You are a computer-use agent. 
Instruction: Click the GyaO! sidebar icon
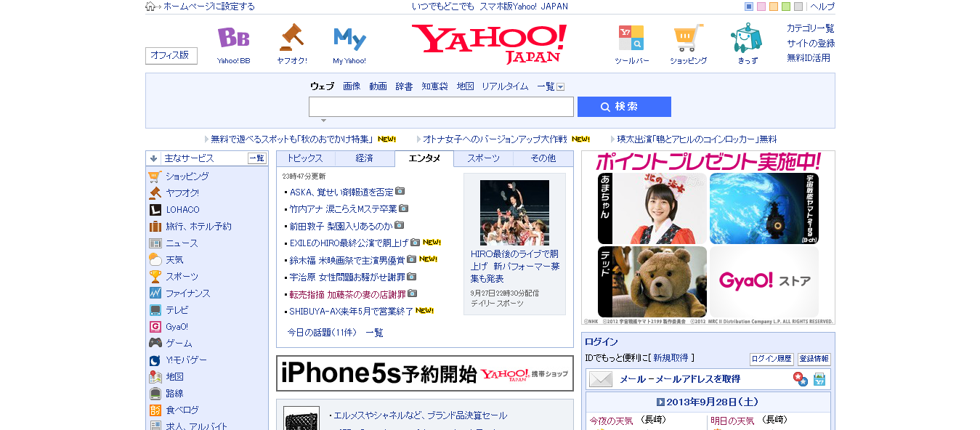[155, 326]
